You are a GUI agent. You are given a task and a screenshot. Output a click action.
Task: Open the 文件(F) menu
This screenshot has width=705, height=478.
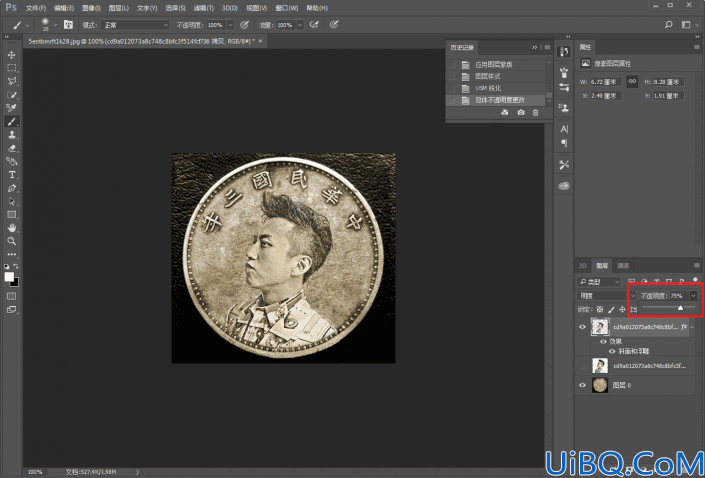(36, 8)
